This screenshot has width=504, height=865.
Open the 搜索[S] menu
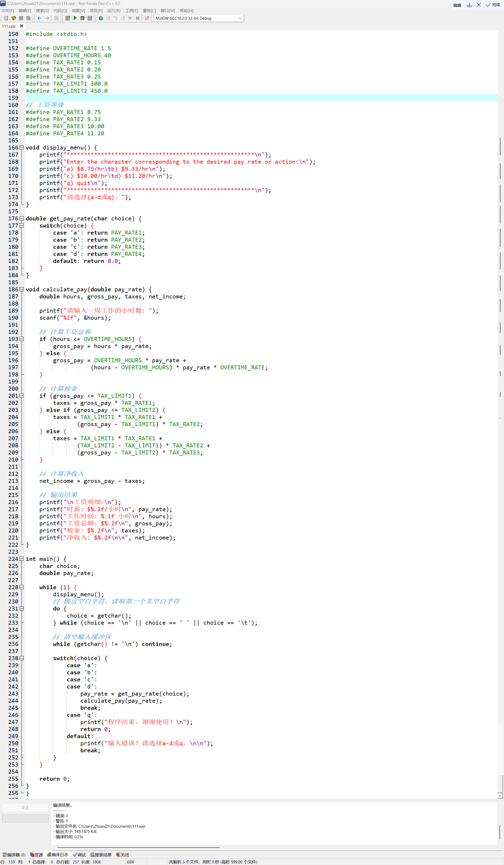click(x=42, y=11)
